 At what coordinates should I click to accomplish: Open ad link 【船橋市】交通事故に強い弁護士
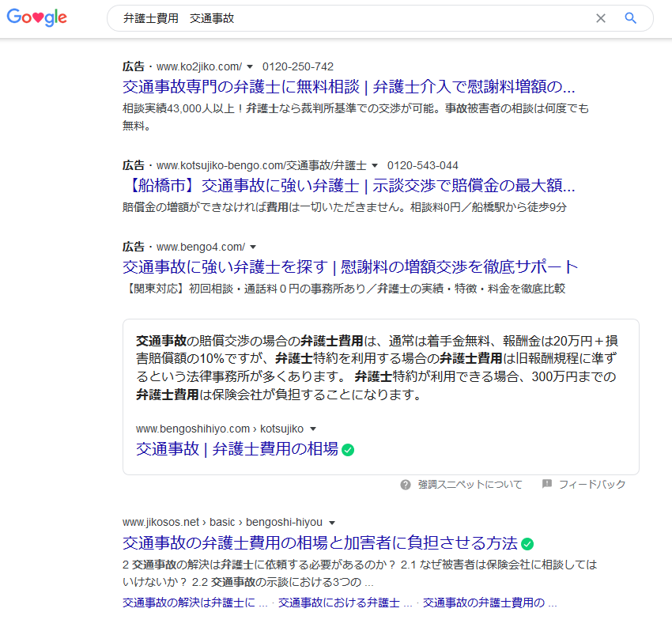(x=349, y=186)
